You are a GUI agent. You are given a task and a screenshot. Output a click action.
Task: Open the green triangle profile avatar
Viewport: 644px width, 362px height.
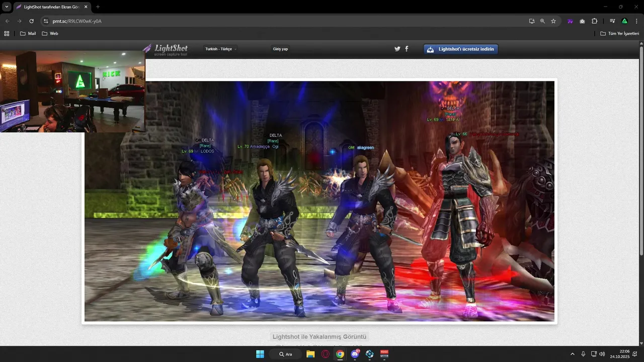pos(624,21)
